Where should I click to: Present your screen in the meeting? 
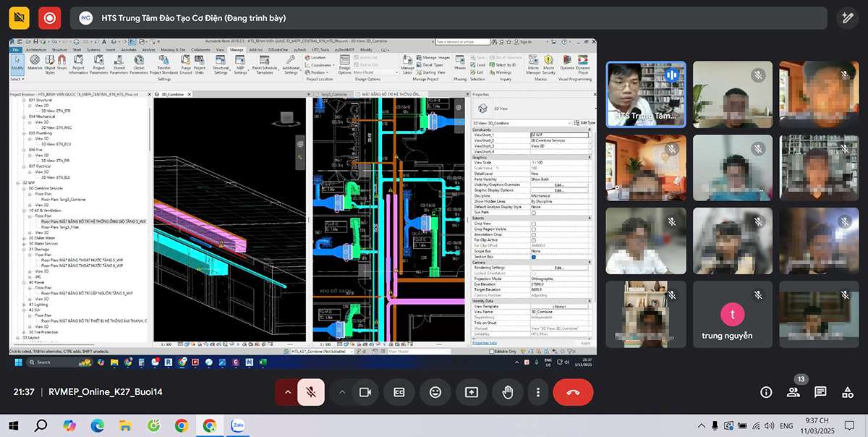click(x=472, y=392)
